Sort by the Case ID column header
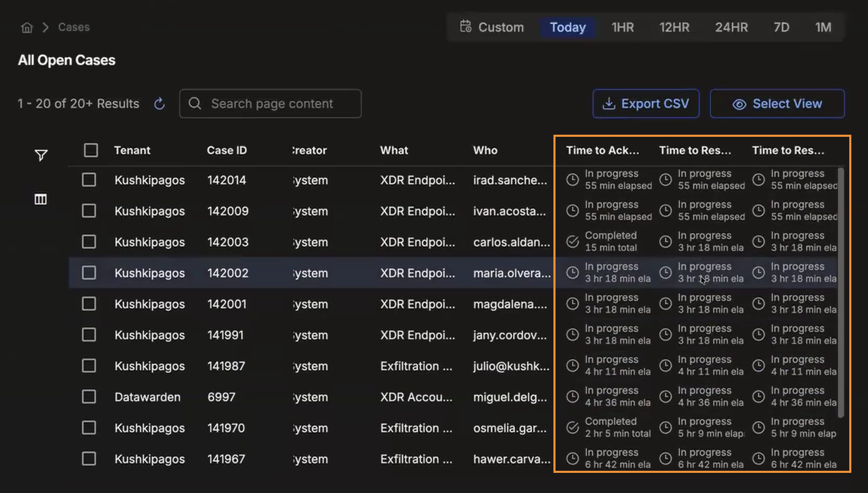 click(x=226, y=150)
